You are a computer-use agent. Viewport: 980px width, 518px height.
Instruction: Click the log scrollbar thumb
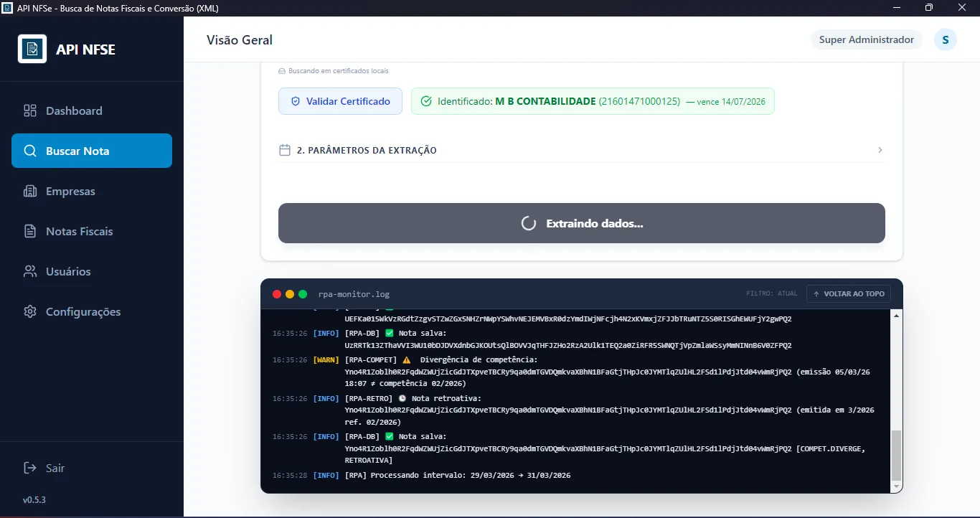(895, 456)
